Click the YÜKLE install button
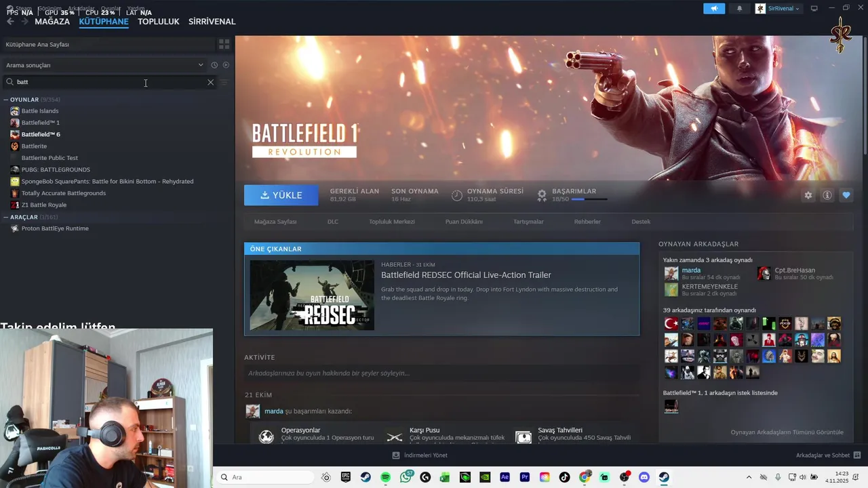 (281, 195)
